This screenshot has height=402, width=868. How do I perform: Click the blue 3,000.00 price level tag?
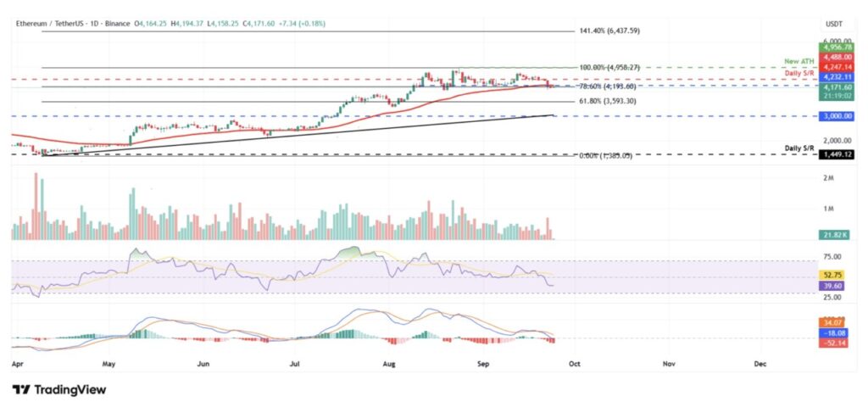pos(834,115)
